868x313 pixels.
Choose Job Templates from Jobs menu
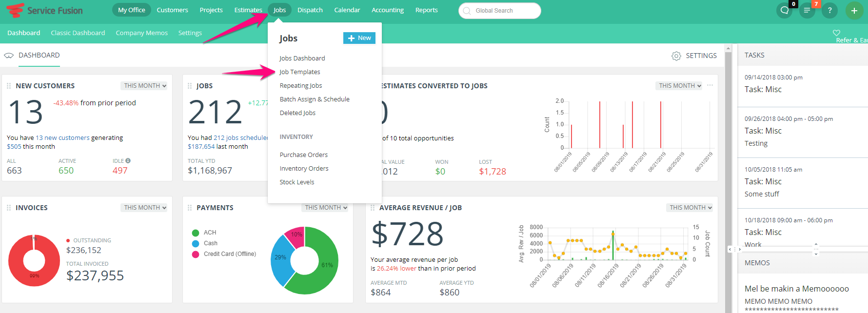point(300,72)
